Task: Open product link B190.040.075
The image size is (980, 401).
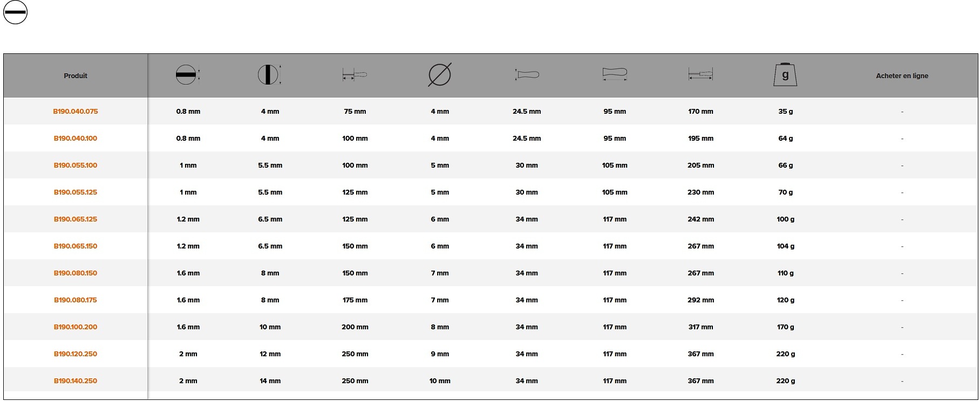Action: pos(76,112)
